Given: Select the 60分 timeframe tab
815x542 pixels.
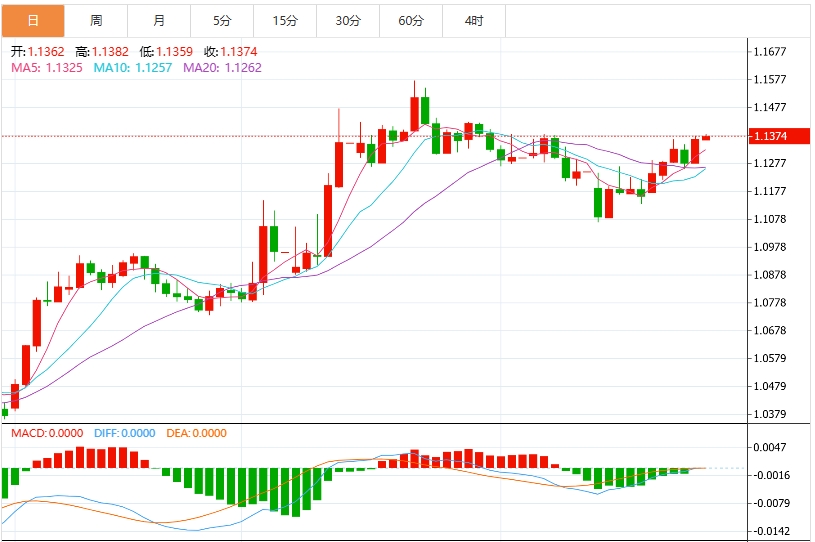Looking at the screenshot, I should (411, 21).
